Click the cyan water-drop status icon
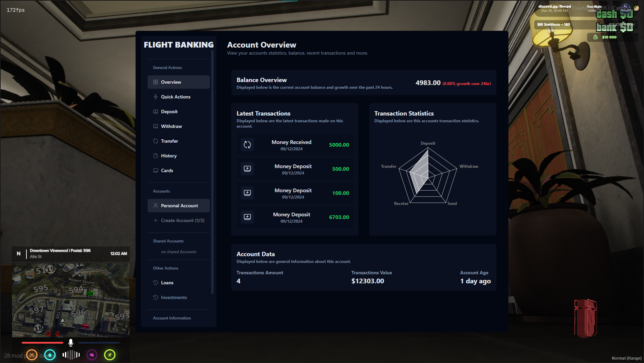The height and width of the screenshot is (363, 644). pyautogui.click(x=50, y=355)
